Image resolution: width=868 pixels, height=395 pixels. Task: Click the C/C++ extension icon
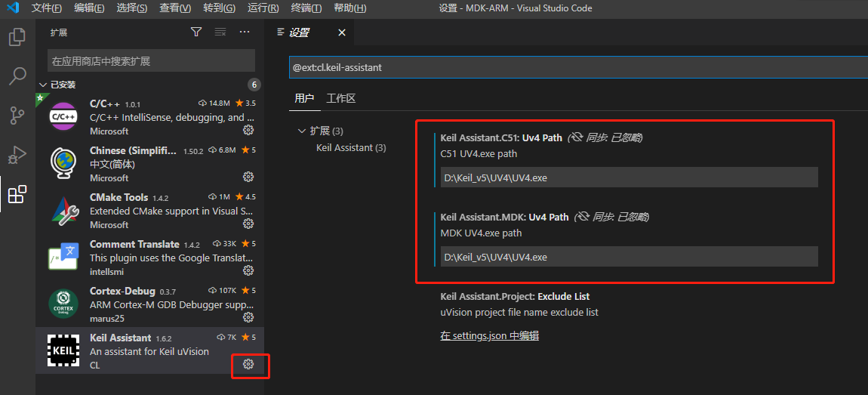[x=63, y=116]
